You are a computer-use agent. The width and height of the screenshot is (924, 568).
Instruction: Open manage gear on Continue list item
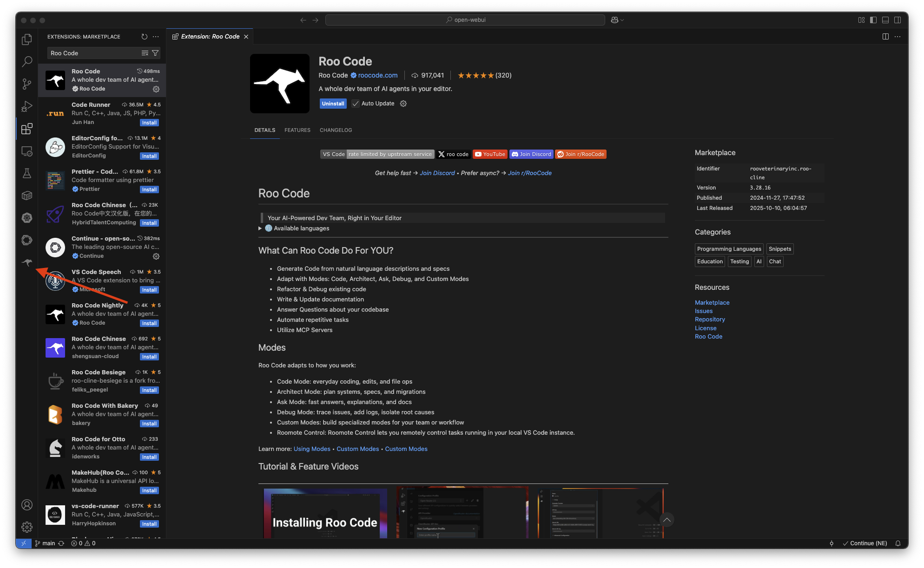click(x=156, y=256)
